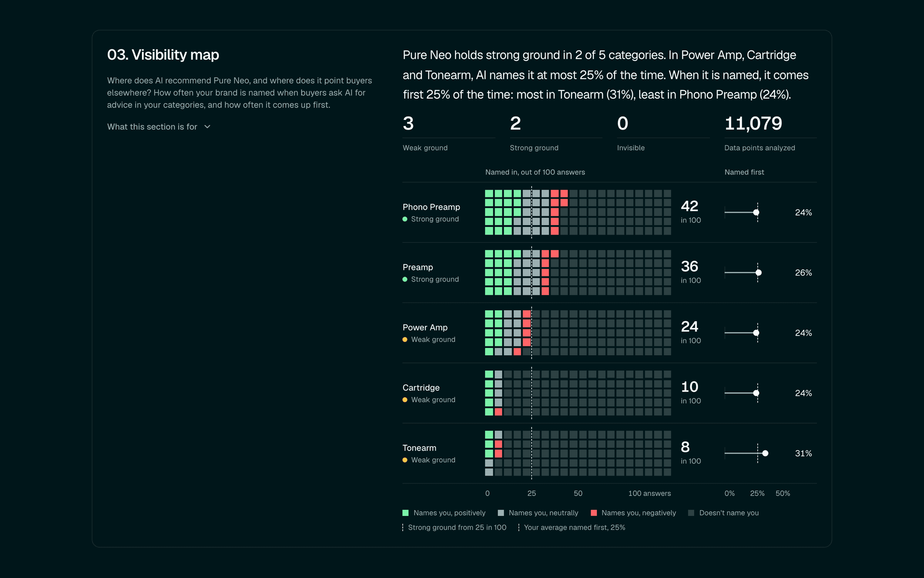Click the Phono Preamp named-first slider dot
This screenshot has height=578, width=924.
point(756,212)
